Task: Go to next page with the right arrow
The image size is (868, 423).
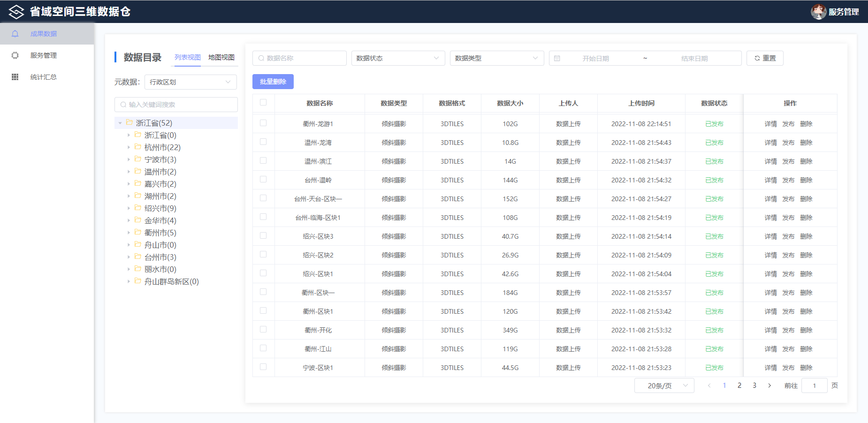Action: (769, 385)
